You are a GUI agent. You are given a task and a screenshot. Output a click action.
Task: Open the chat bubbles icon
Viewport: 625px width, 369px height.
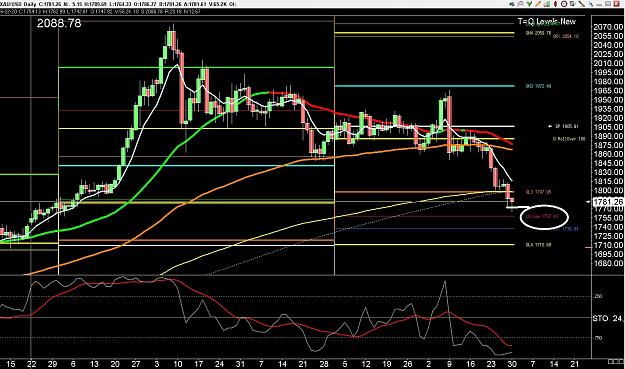click(x=521, y=4)
